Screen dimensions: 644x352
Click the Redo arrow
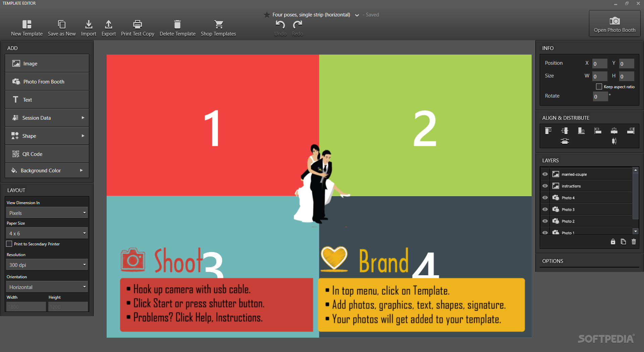[x=298, y=24]
